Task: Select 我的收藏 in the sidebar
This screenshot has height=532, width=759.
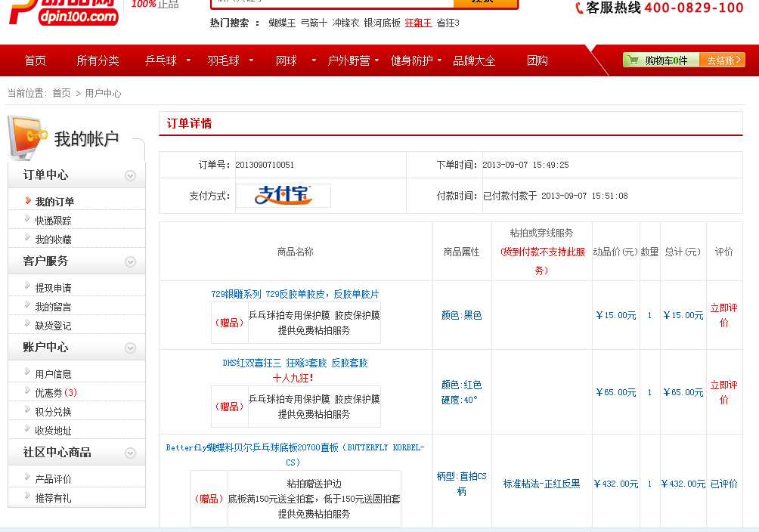Action: click(53, 240)
